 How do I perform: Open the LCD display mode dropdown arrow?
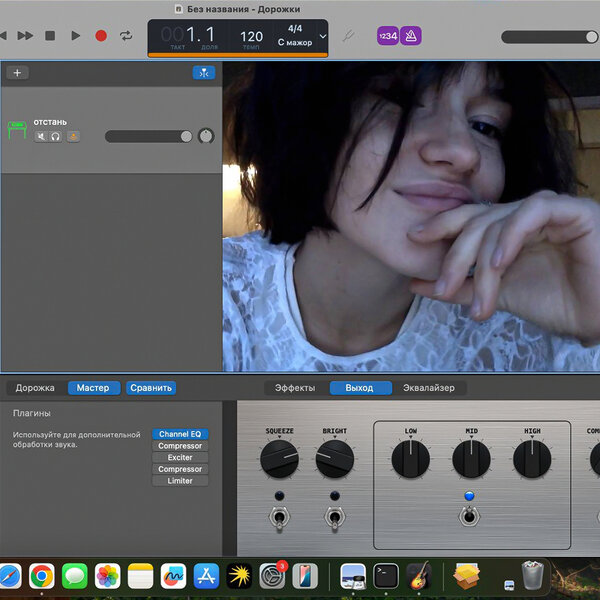click(x=322, y=37)
